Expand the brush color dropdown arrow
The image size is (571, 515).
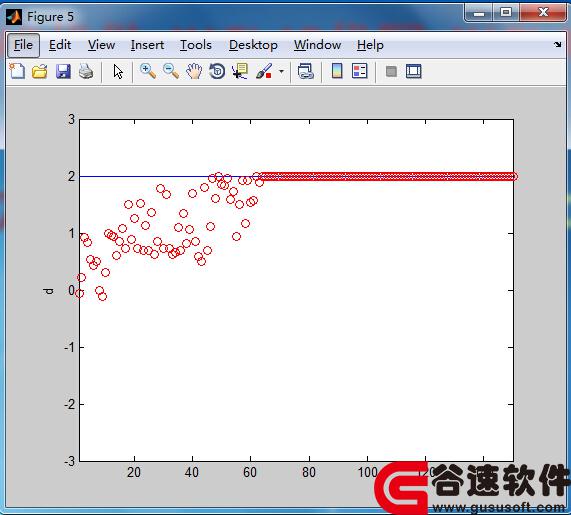tap(281, 71)
